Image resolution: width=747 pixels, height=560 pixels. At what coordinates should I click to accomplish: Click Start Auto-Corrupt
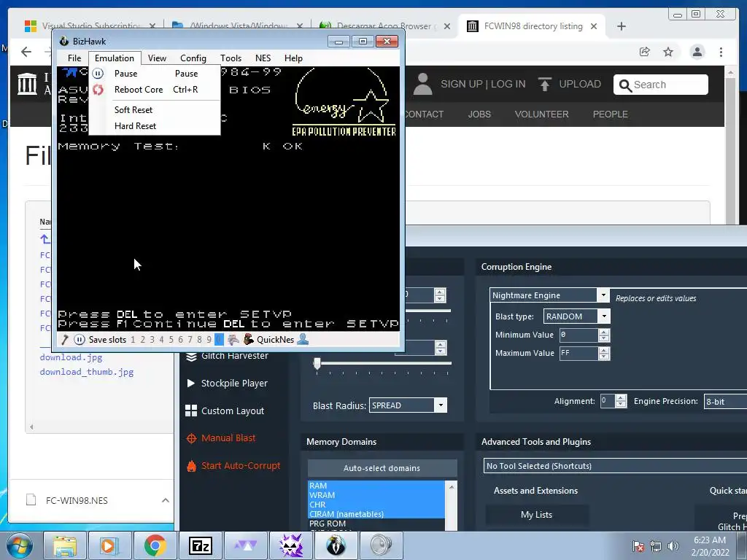(233, 466)
